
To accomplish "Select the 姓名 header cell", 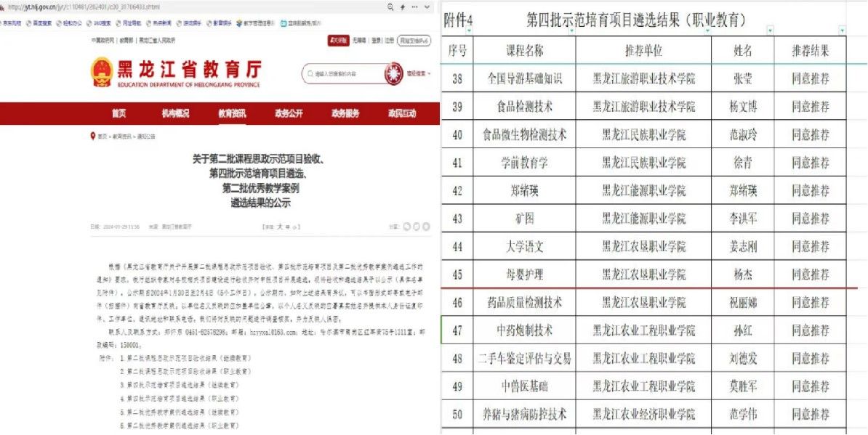I will point(743,50).
